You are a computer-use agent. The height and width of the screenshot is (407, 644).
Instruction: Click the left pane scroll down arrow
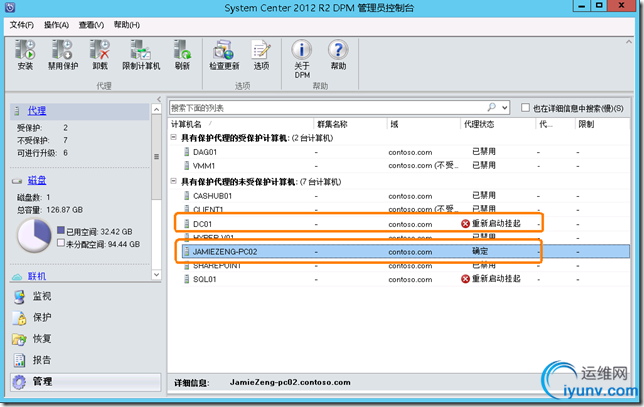tap(156, 274)
